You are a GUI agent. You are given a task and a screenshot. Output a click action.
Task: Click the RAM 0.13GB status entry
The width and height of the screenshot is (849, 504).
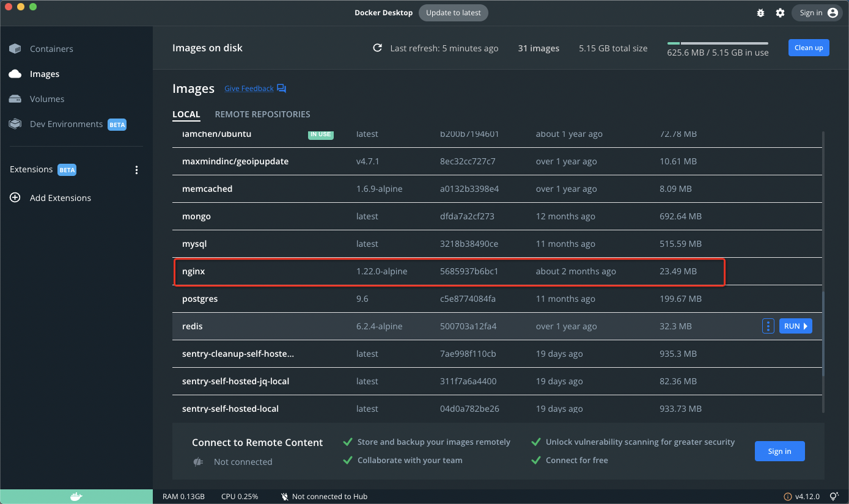[183, 497]
